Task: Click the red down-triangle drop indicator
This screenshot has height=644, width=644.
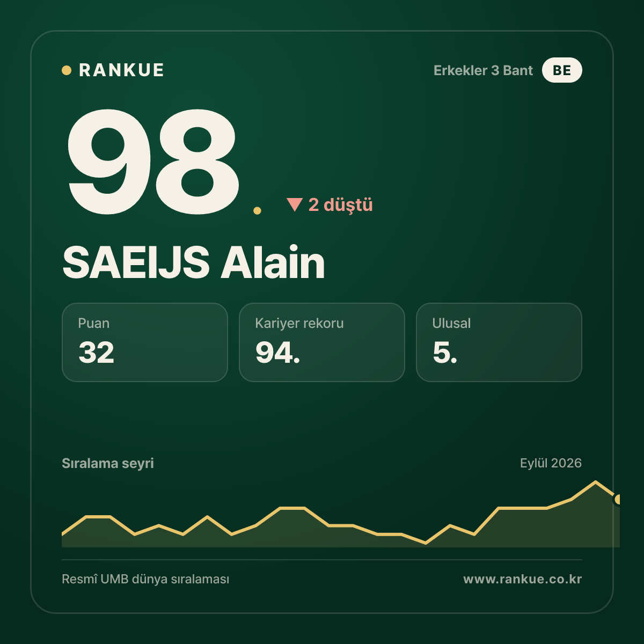Action: click(295, 204)
